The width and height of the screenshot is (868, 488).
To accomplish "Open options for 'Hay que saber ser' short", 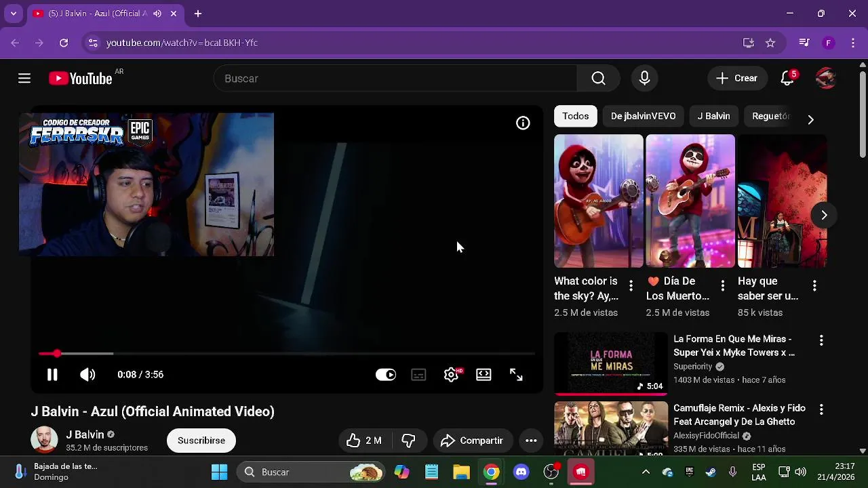I will click(x=814, y=285).
